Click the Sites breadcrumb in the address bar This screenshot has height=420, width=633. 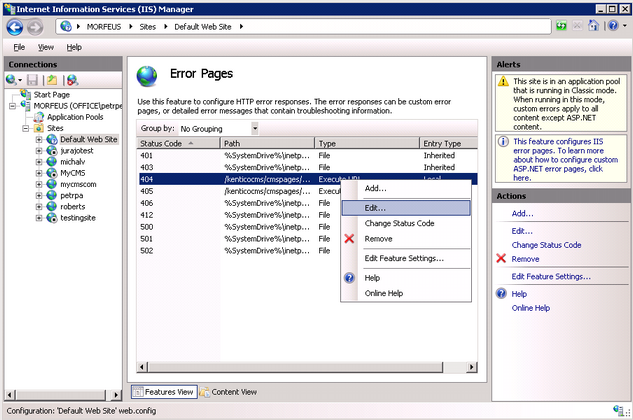coord(147,27)
